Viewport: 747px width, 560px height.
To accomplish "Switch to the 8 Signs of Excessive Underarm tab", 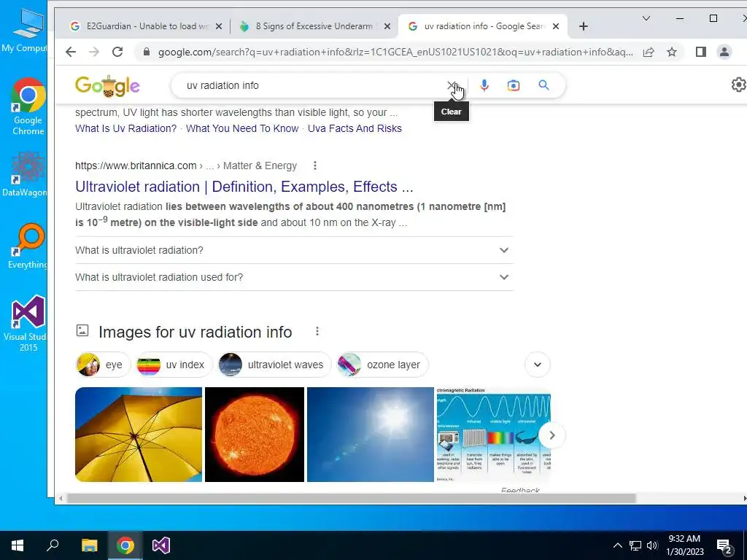I will click(314, 26).
